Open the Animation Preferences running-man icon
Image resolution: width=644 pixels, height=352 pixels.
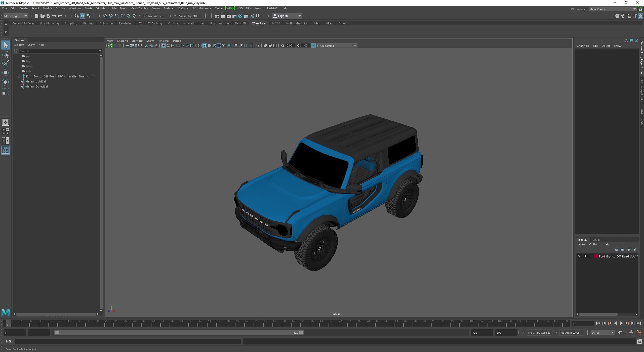coord(639,332)
